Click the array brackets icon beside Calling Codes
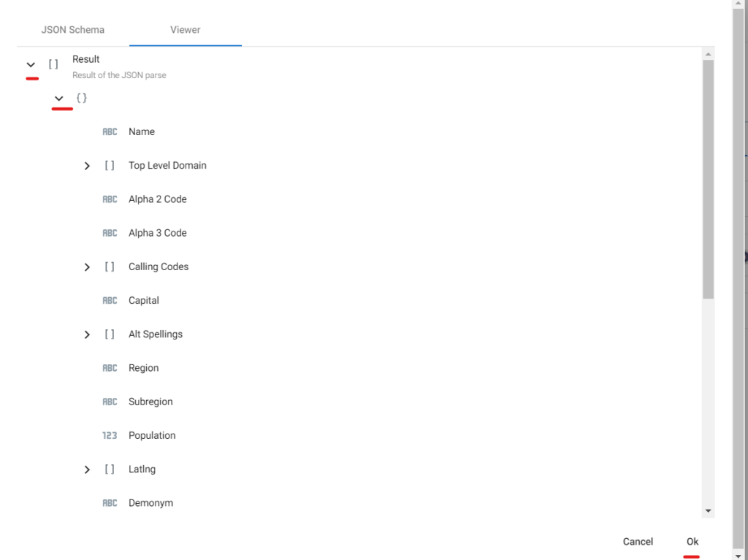The image size is (748, 560). point(110,266)
